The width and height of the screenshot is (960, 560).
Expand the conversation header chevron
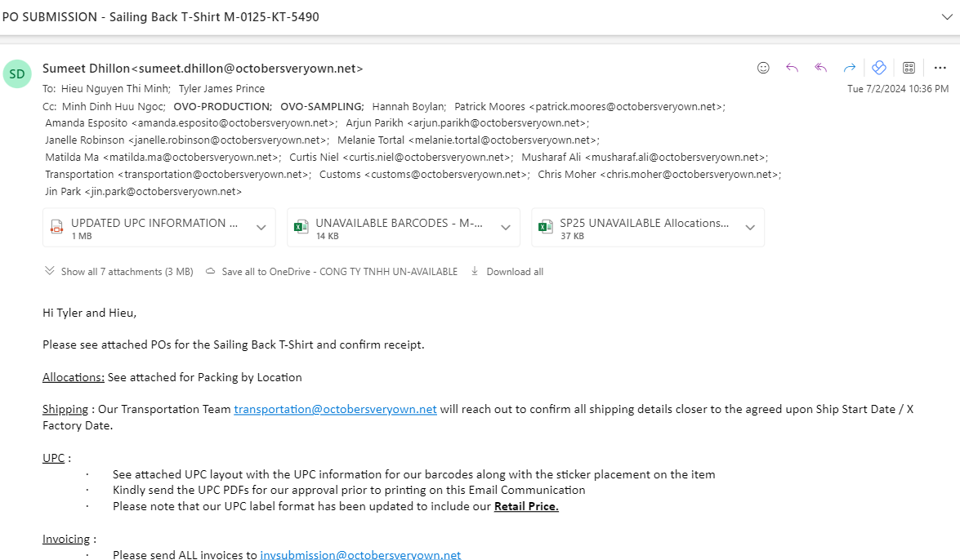click(947, 17)
